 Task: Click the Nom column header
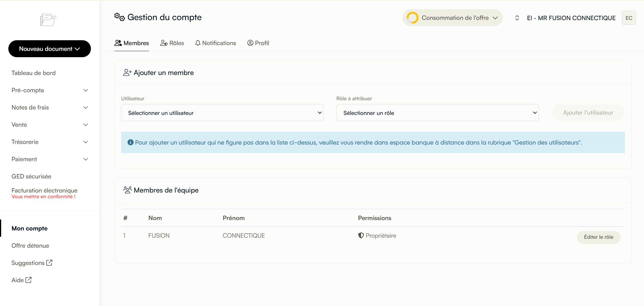[155, 218]
